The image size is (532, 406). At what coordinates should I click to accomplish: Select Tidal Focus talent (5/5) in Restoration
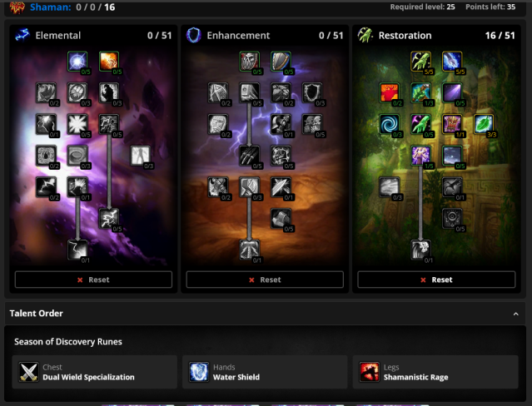452,62
